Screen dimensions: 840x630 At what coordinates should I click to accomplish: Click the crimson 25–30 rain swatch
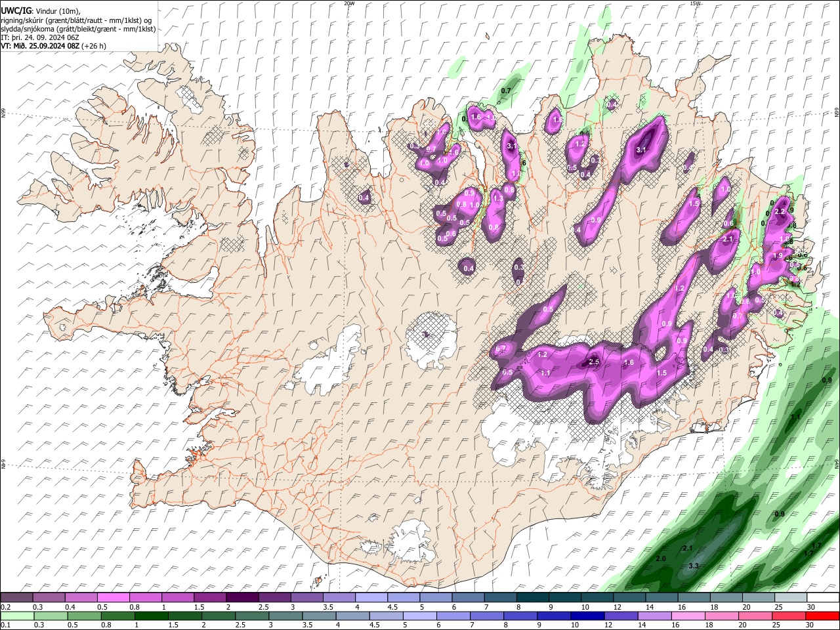pos(789,616)
